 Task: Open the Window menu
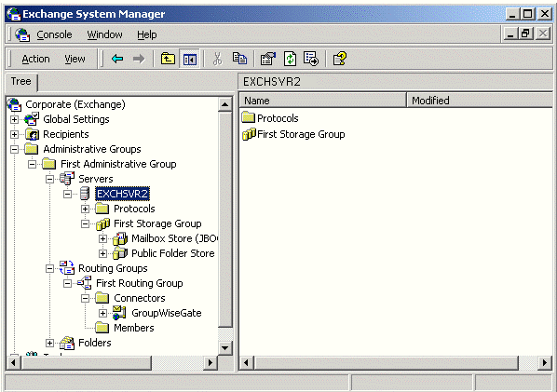pos(105,34)
